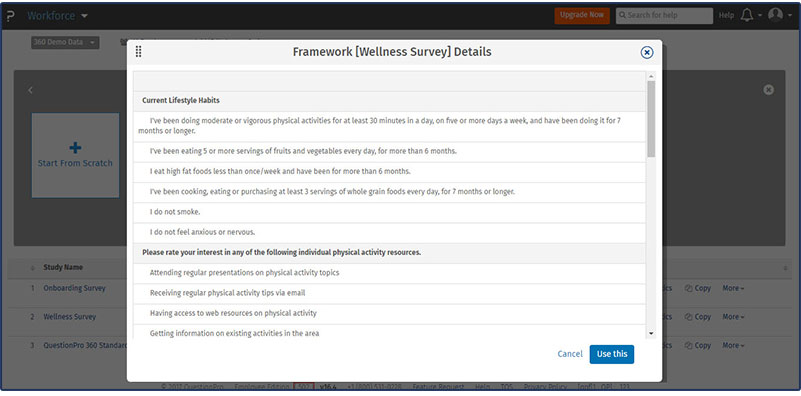The image size is (801, 396).
Task: Click the back chevron in template panel
Action: [x=30, y=90]
